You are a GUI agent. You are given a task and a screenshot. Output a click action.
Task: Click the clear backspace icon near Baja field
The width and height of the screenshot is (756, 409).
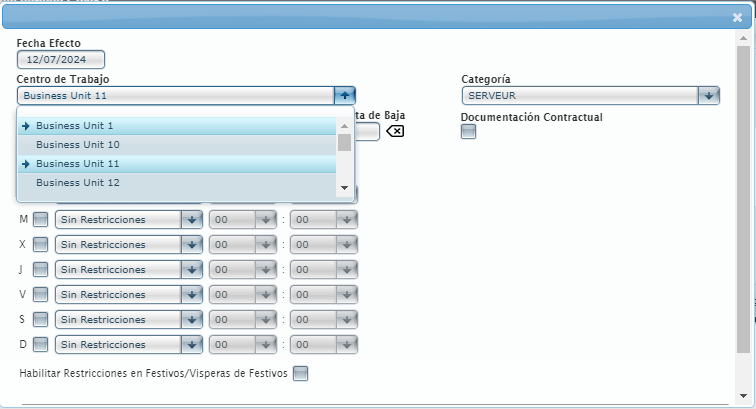[395, 131]
